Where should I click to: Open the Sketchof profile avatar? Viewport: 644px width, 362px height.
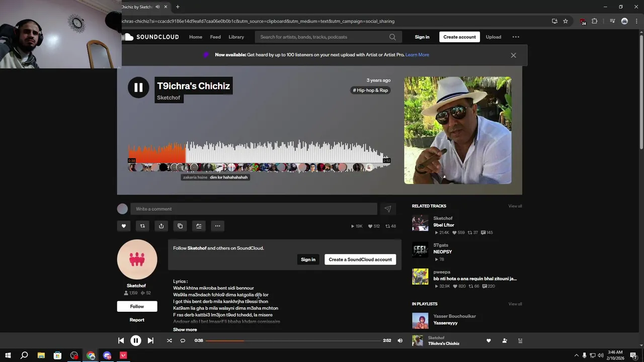(x=137, y=259)
